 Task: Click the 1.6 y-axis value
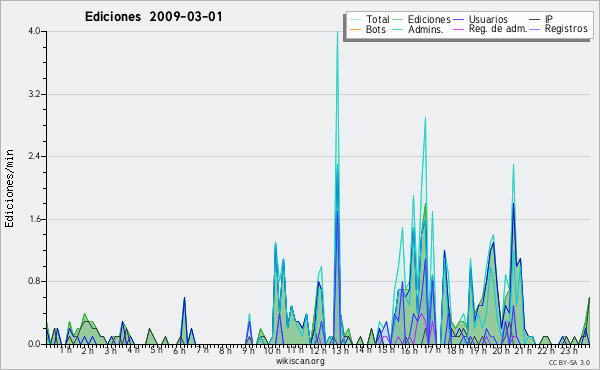34,219
